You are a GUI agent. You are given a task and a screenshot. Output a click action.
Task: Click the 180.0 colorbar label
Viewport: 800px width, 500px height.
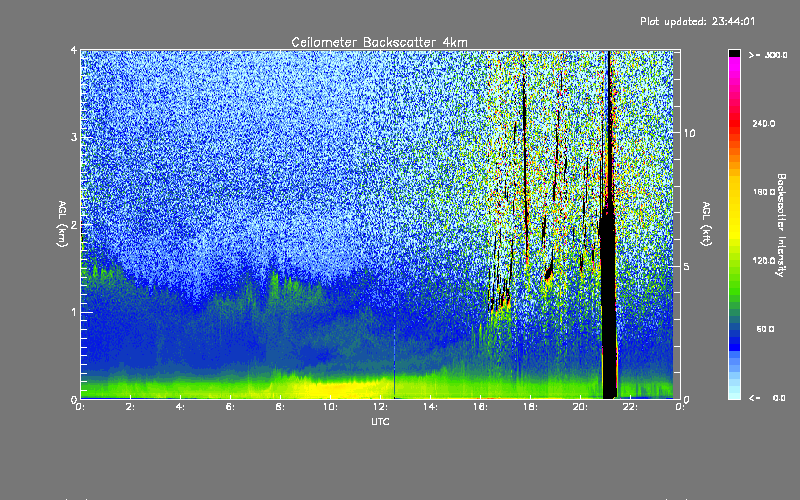tap(764, 192)
